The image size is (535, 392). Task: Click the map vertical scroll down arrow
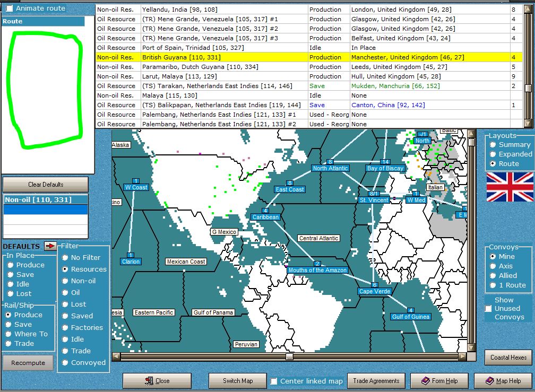[x=471, y=347]
